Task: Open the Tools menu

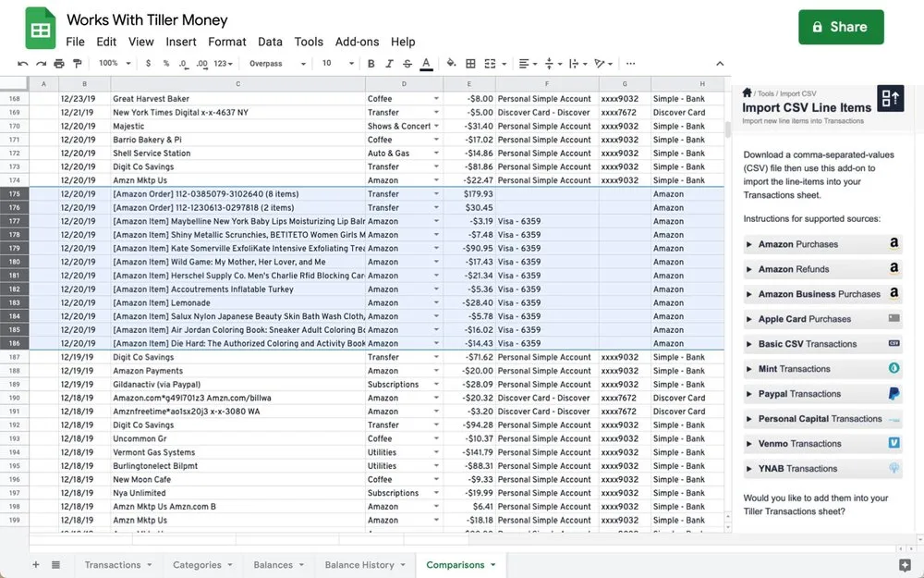Action: (x=309, y=42)
